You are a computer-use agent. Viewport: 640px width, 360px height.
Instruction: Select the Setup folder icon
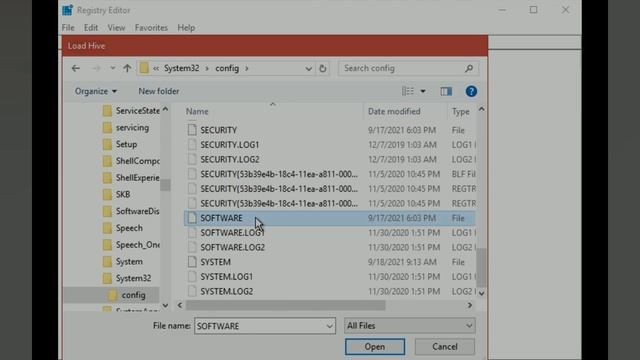[x=107, y=144]
